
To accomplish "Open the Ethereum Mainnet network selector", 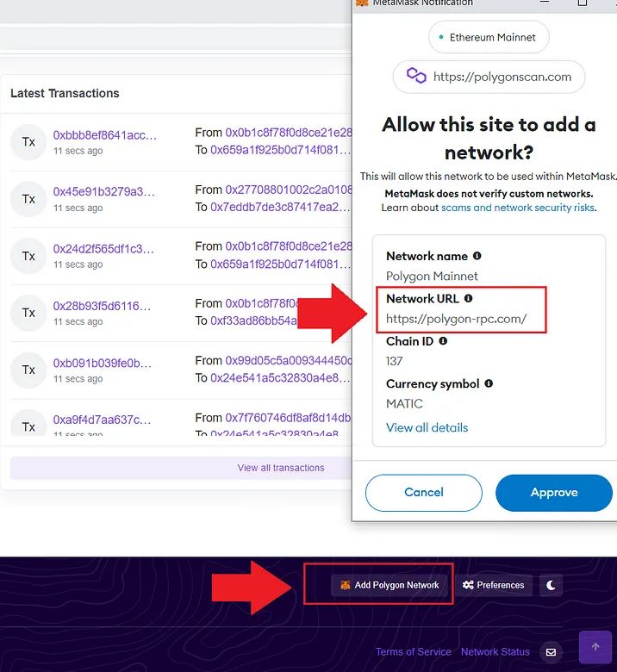I will tap(489, 37).
